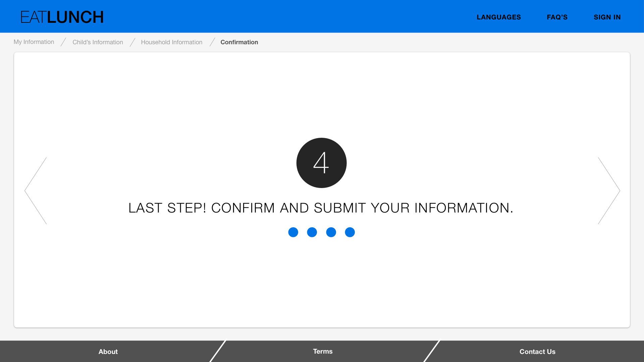
Task: Go to Household Information breadcrumb
Action: pyautogui.click(x=171, y=42)
